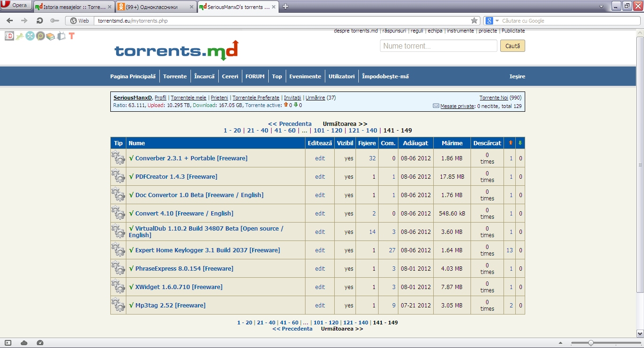Switch to the Одноклассники tab
This screenshot has height=348, width=644.
pyautogui.click(x=156, y=7)
